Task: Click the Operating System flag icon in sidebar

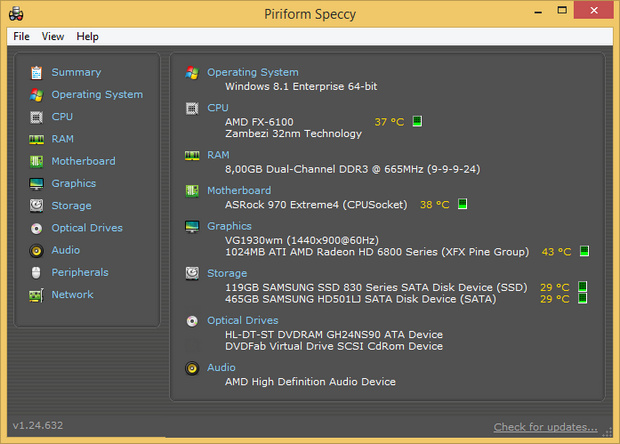Action: (36, 95)
